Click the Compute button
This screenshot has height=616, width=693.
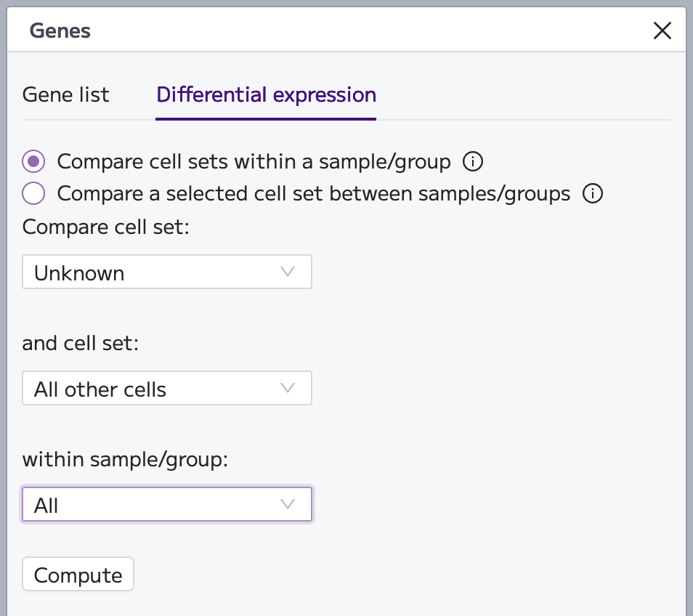78,574
